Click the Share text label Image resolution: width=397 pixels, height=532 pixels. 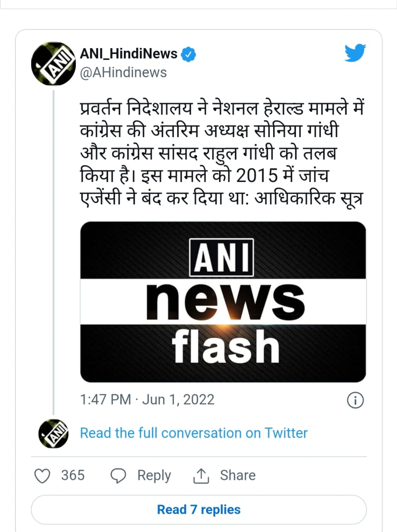237,475
